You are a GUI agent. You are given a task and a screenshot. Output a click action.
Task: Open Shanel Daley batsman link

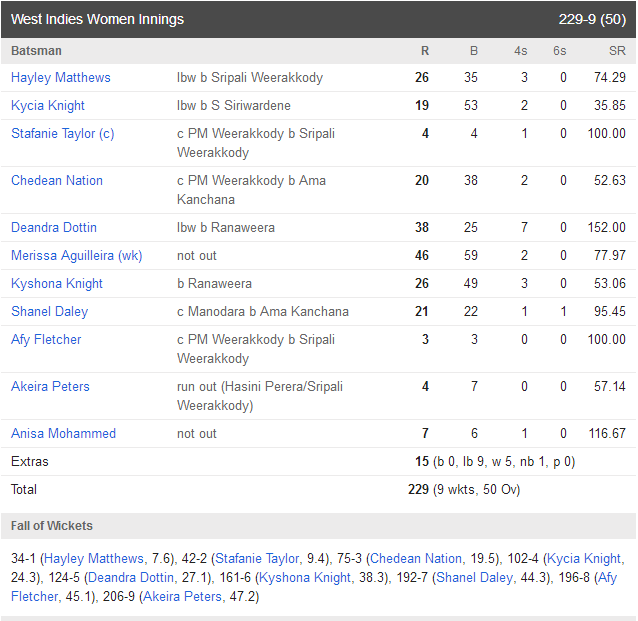(49, 311)
